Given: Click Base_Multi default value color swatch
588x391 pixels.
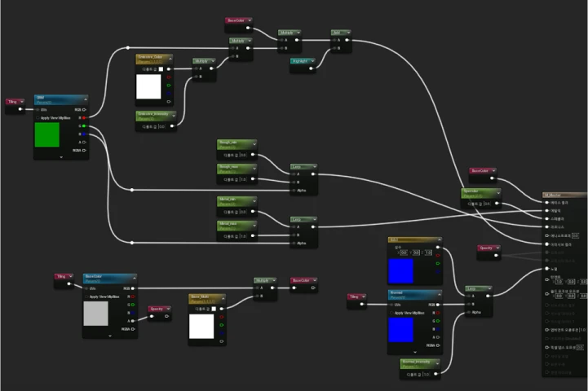Looking at the screenshot, I should (214, 309).
